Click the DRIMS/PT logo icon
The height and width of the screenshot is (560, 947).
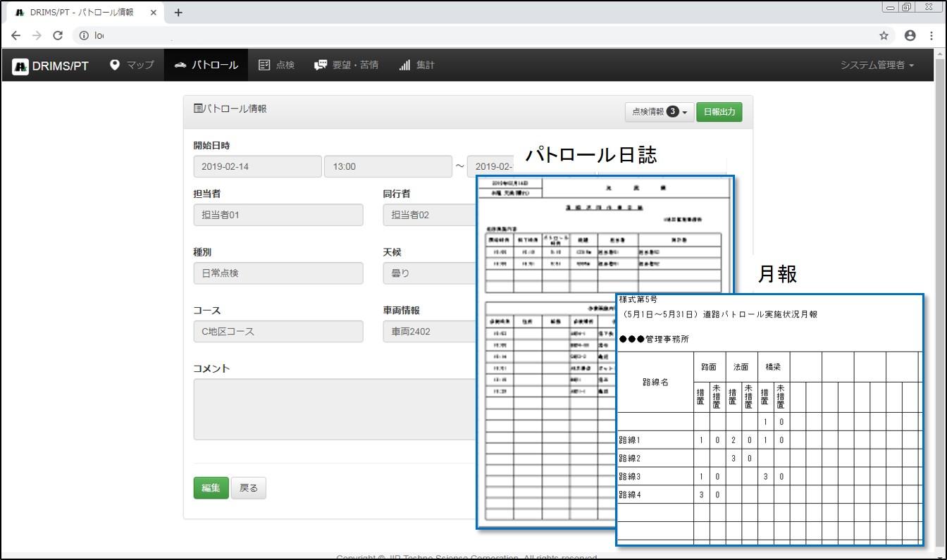20,66
